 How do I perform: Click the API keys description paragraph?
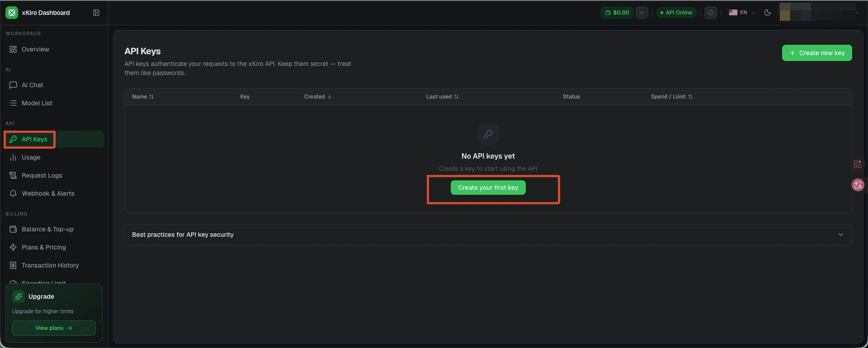(238, 68)
